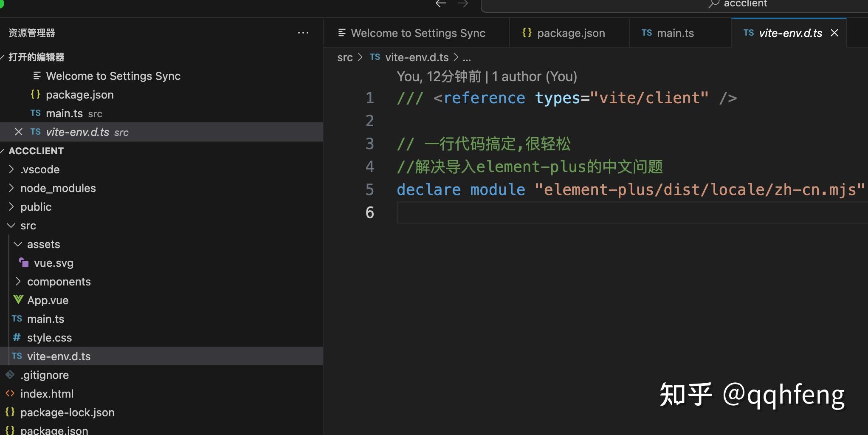Expand the node_modules folder
Screen dimensions: 868x435
point(11,188)
